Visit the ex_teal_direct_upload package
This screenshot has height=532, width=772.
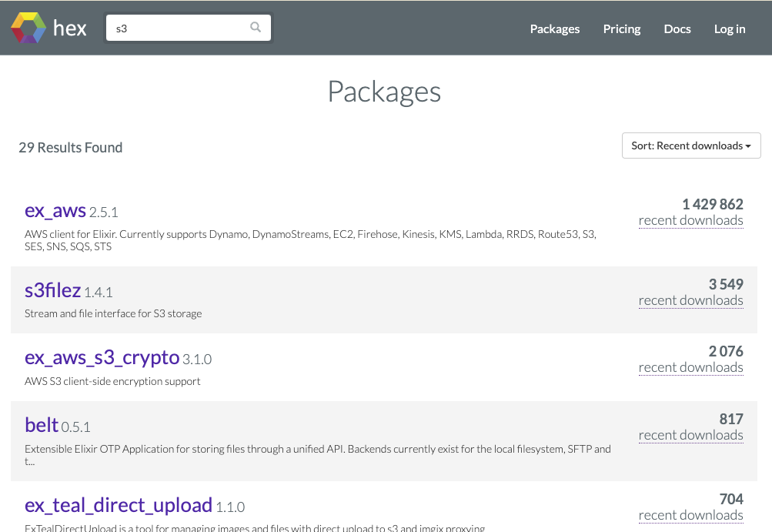click(x=119, y=505)
